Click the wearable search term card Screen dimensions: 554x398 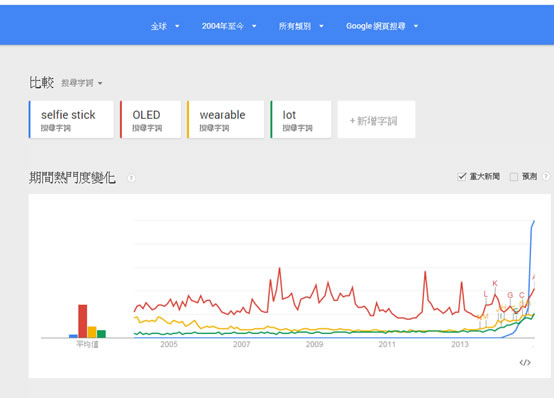click(225, 119)
